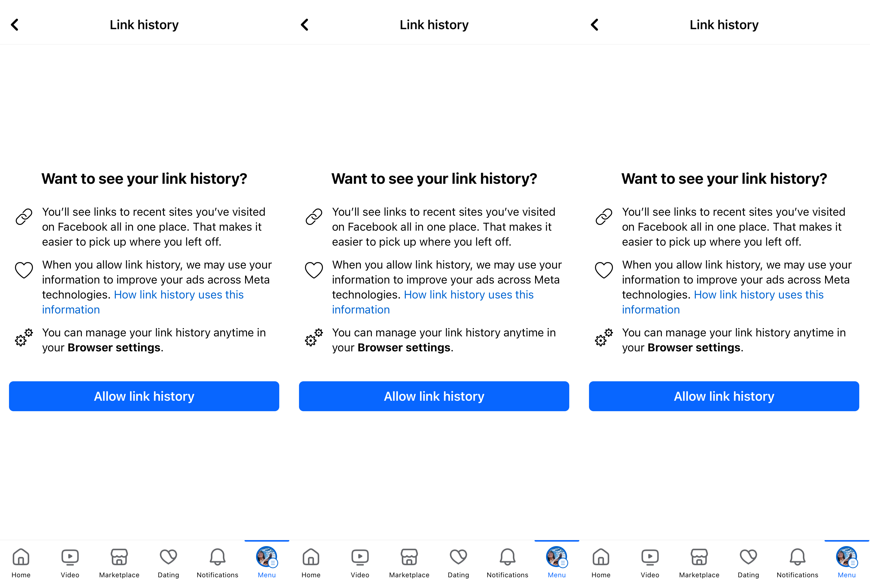Click 'Link history' header title in right panel

pos(724,25)
